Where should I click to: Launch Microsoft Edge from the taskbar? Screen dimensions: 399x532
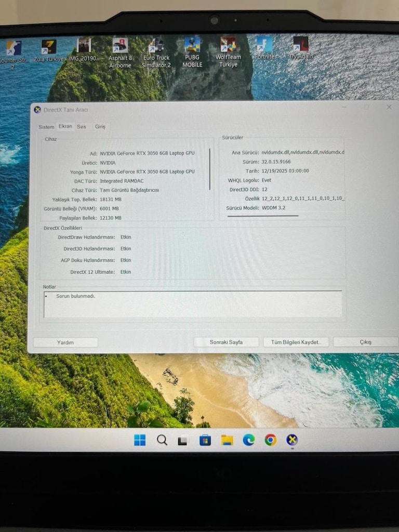click(x=249, y=440)
